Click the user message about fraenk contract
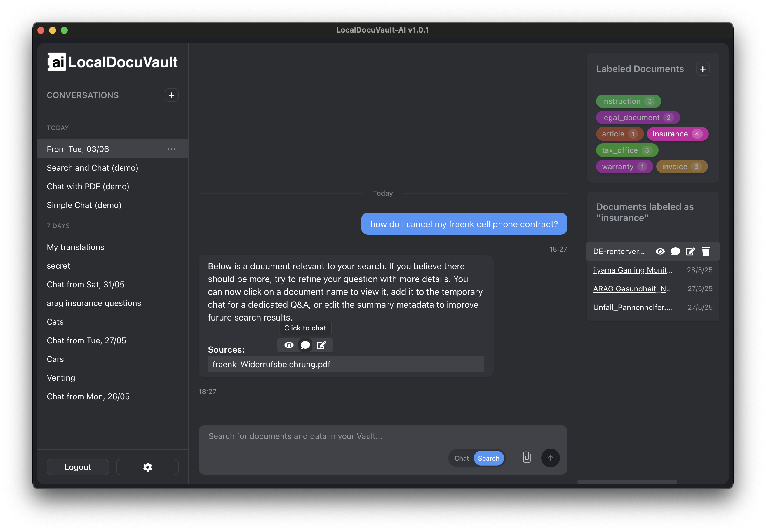The width and height of the screenshot is (766, 532). (464, 224)
